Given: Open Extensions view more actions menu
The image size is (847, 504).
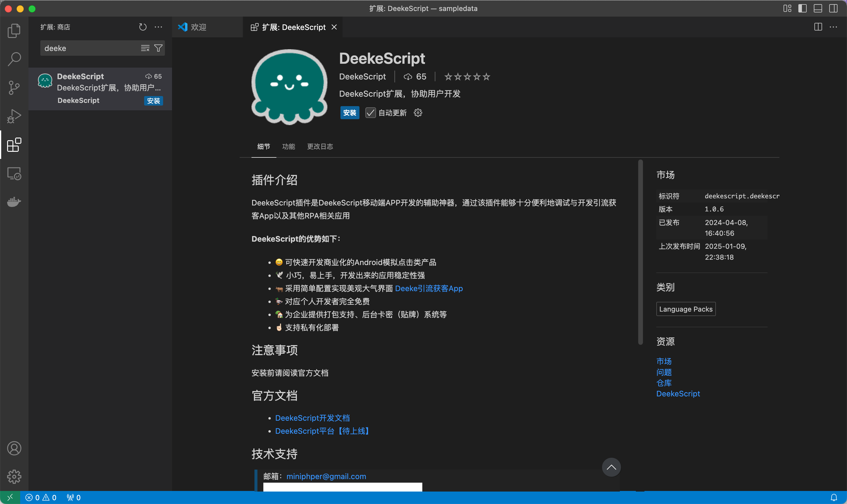Looking at the screenshot, I should point(158,27).
